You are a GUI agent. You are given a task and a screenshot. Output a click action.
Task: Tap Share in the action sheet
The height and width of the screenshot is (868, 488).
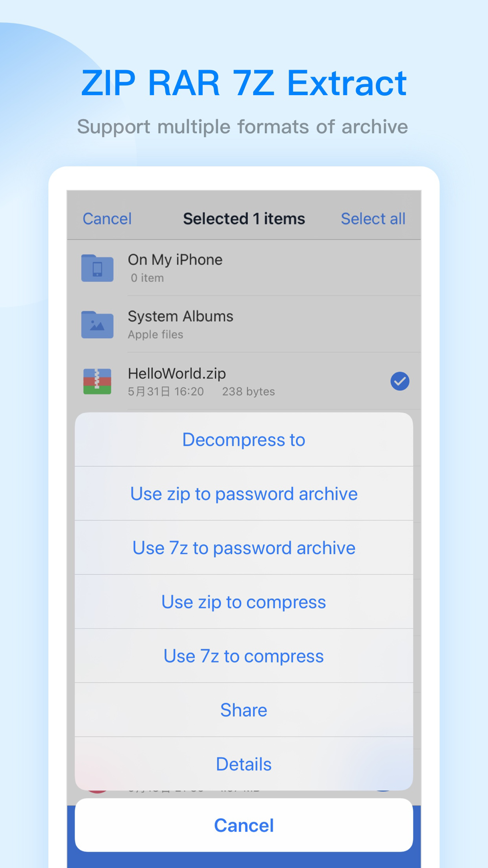244,710
